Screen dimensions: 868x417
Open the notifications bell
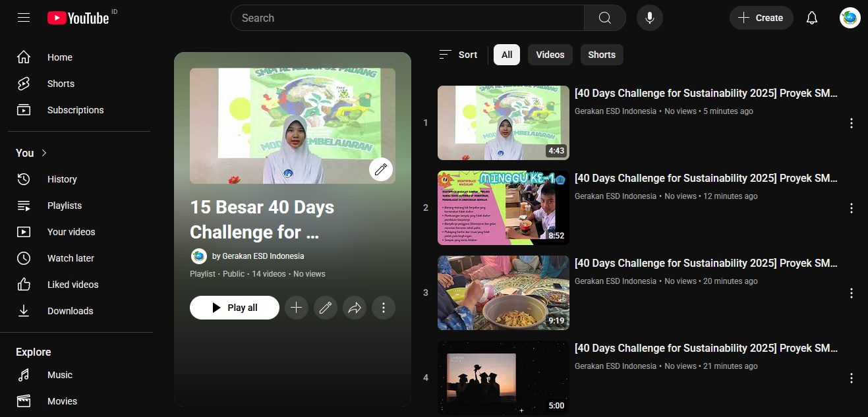pos(811,18)
